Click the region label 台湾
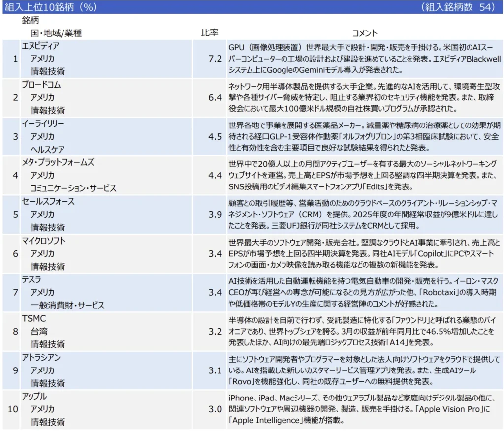Viewport: 504px width, 431px height. (39, 331)
